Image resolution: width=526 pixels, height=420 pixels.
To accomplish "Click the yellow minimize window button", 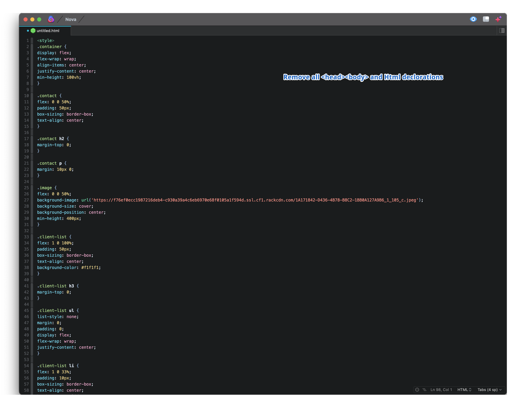I will point(32,19).
